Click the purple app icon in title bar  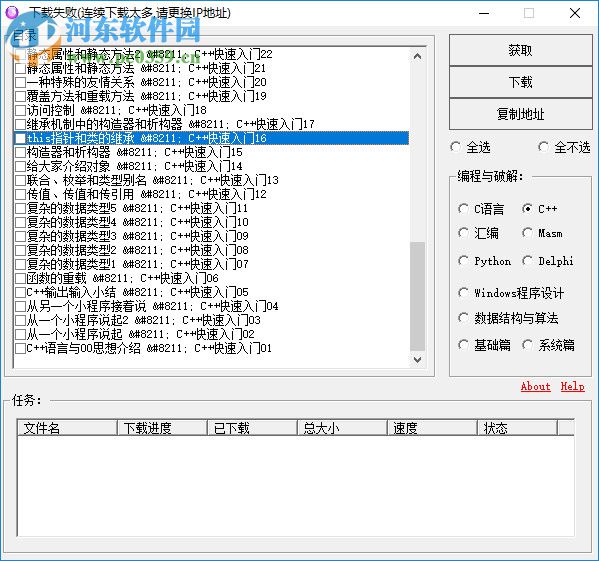click(12, 12)
